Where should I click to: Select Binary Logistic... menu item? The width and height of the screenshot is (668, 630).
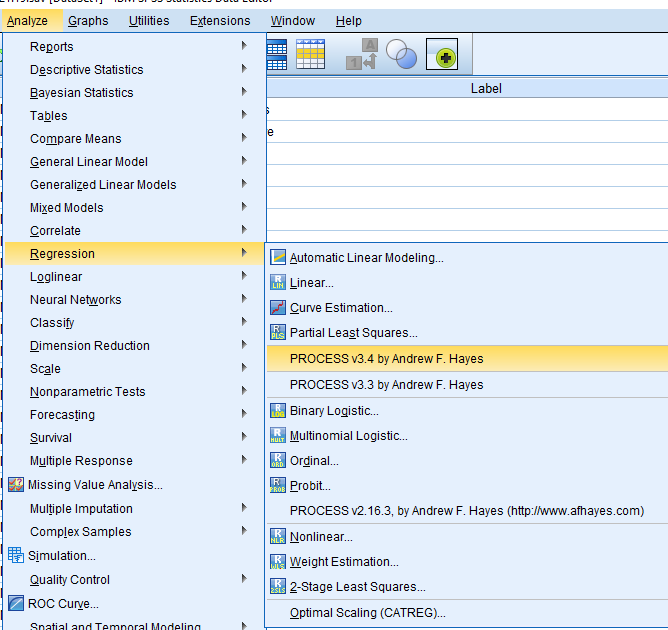pos(467,411)
